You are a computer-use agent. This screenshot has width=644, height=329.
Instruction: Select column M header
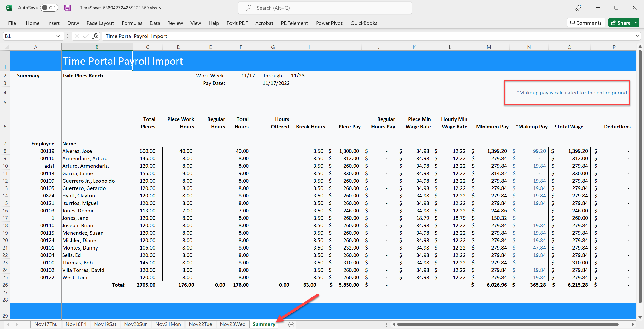[489, 47]
